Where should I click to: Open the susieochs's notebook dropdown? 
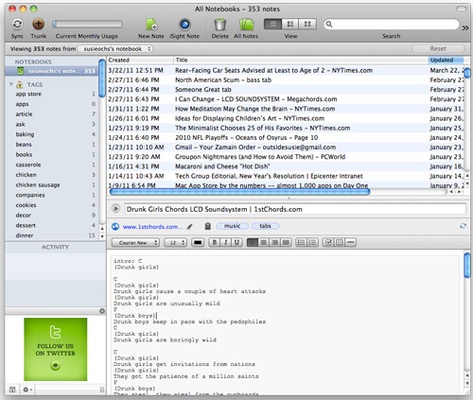115,49
